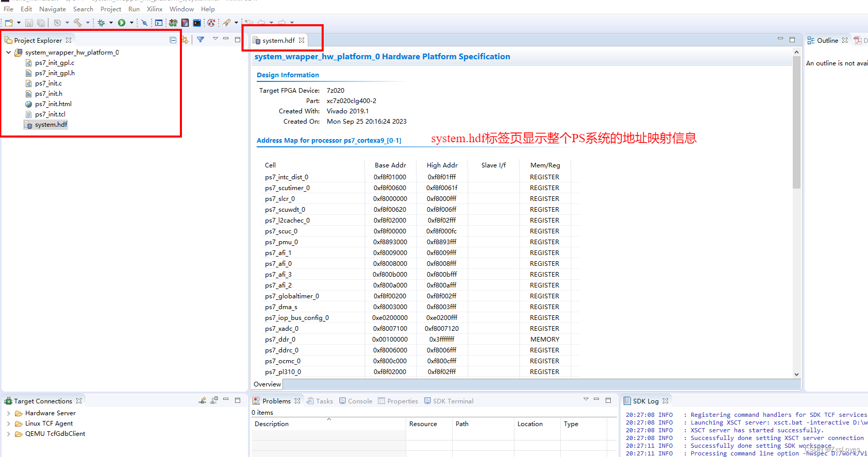This screenshot has height=457, width=868.
Task: Open the Xilinx menu
Action: click(155, 9)
